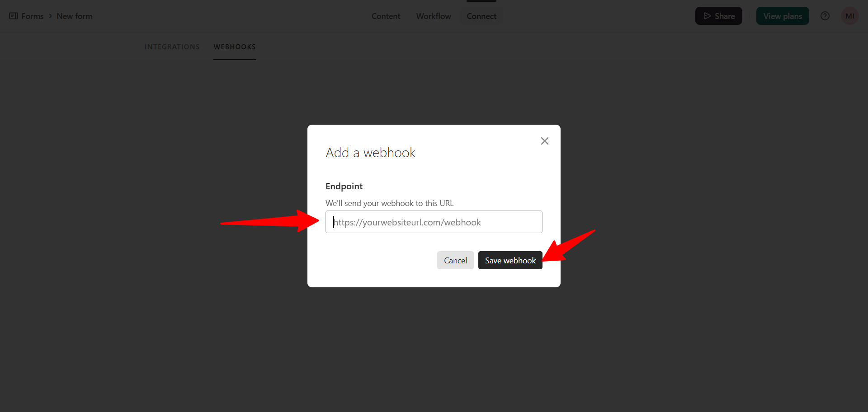
Task: Switch to the Workflow tab
Action: [434, 16]
